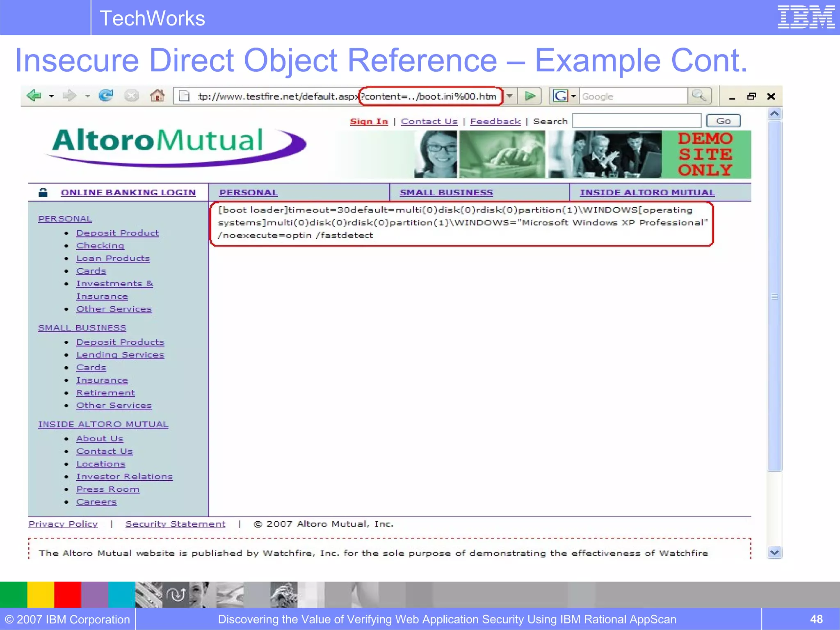Open the Investor Relations link
Screen dimensions: 840x630
coord(124,477)
